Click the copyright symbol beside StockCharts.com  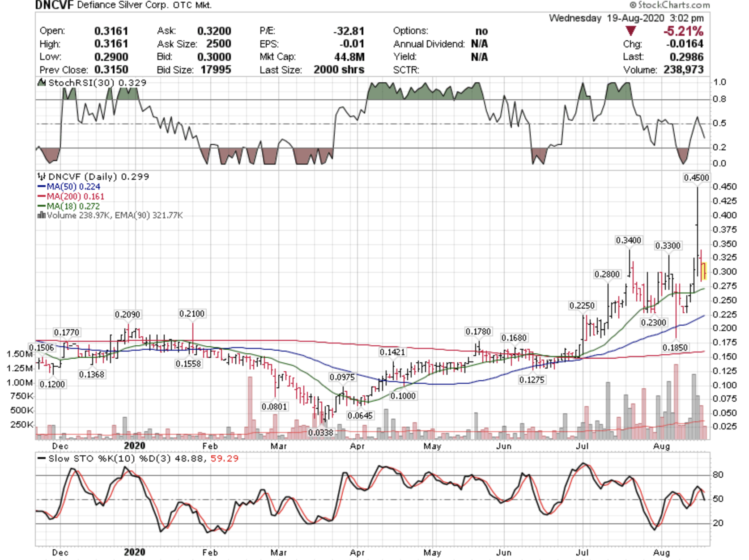[x=633, y=5]
